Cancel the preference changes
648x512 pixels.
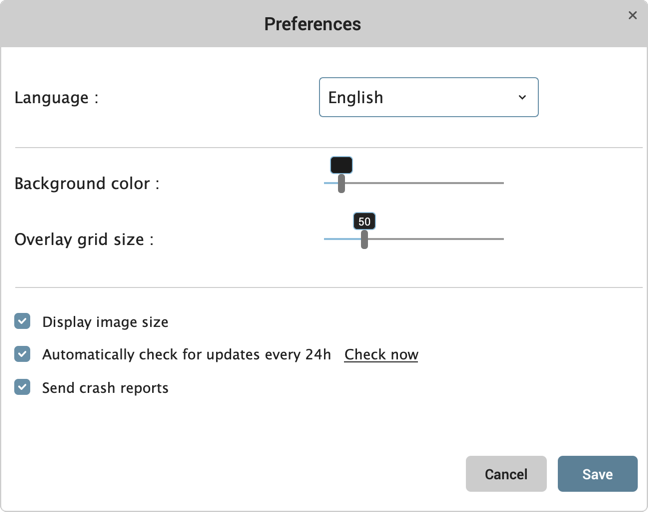pos(506,474)
